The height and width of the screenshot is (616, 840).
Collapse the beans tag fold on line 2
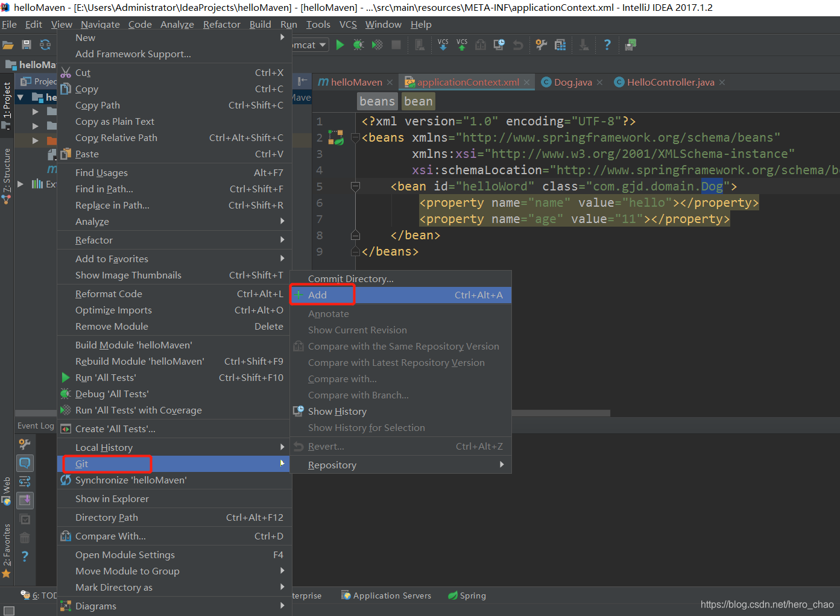tap(355, 137)
